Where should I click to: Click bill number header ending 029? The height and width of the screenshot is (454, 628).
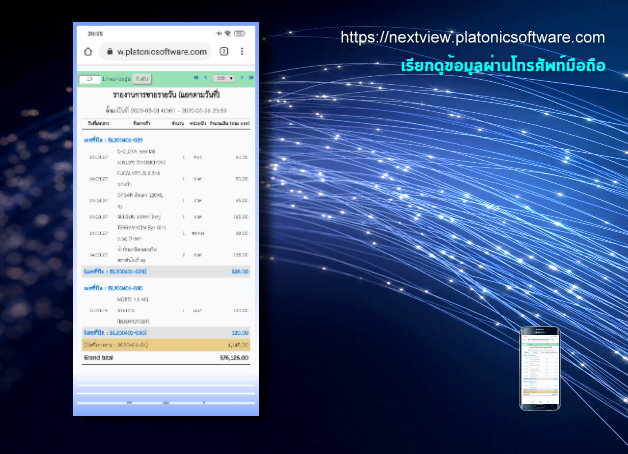(x=113, y=140)
